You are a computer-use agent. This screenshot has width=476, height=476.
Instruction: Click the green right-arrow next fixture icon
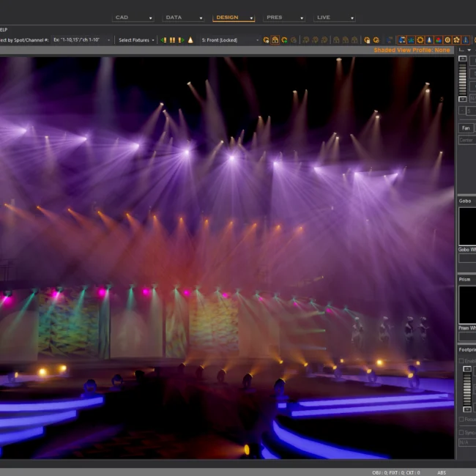click(181, 40)
